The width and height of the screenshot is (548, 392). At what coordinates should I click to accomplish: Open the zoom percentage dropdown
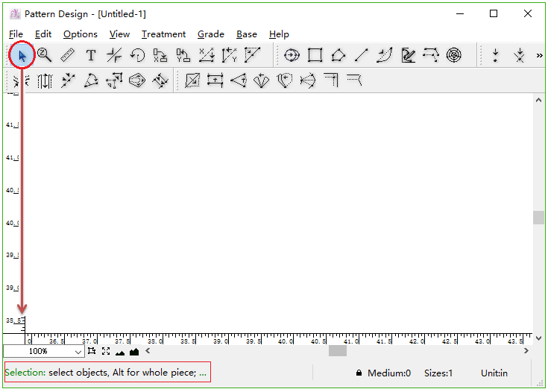(x=79, y=351)
